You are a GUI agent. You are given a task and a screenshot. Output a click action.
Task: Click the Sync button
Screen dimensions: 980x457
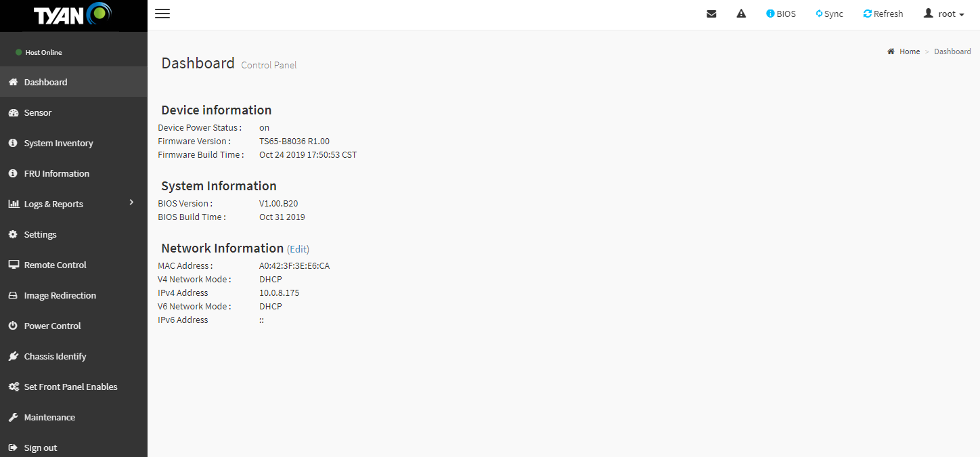click(x=830, y=14)
